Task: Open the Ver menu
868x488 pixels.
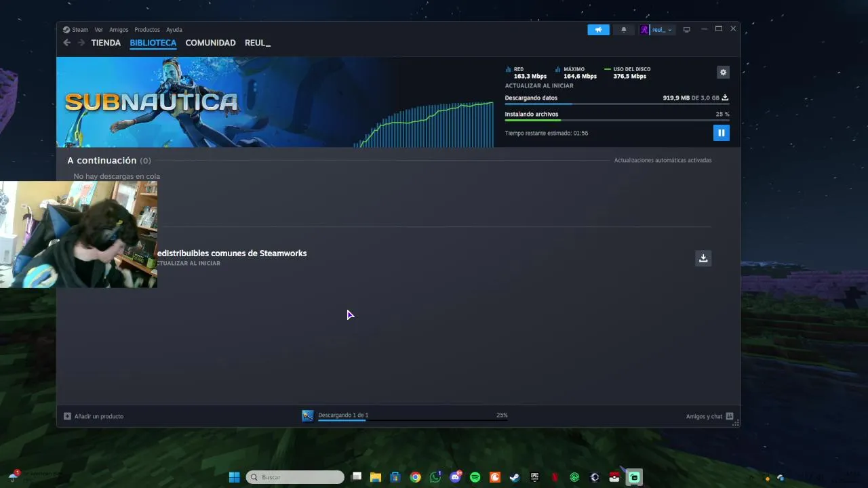Action: pyautogui.click(x=99, y=30)
